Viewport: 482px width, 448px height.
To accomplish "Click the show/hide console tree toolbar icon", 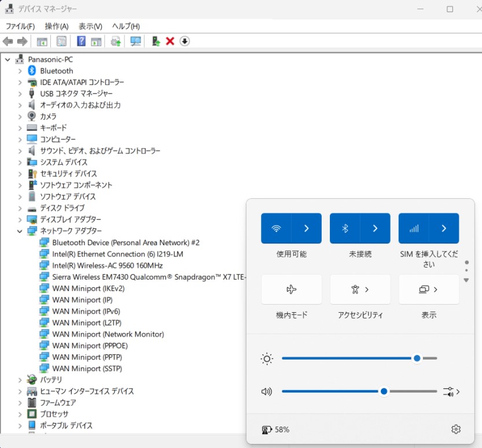I will [42, 41].
